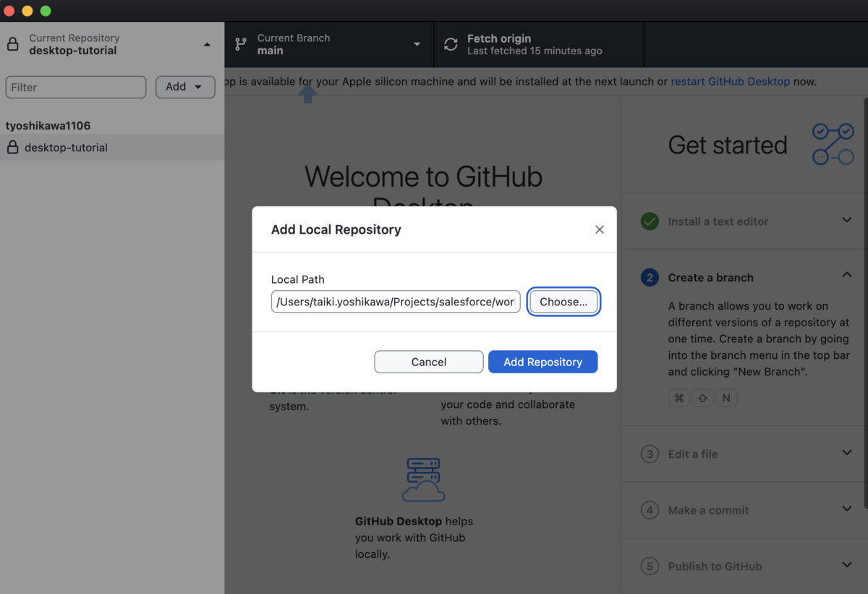Click the Get started branch diagram icon
The width and height of the screenshot is (868, 594).
pos(833,144)
